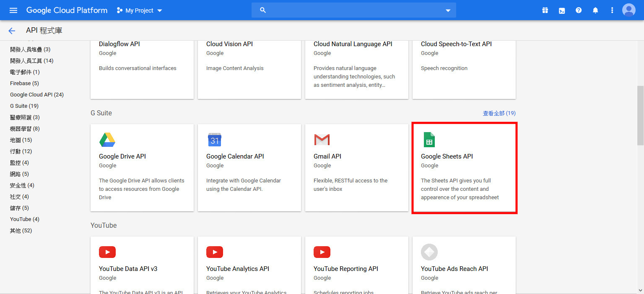Click the 'G Suite' section heading
The height and width of the screenshot is (294, 644).
point(101,113)
